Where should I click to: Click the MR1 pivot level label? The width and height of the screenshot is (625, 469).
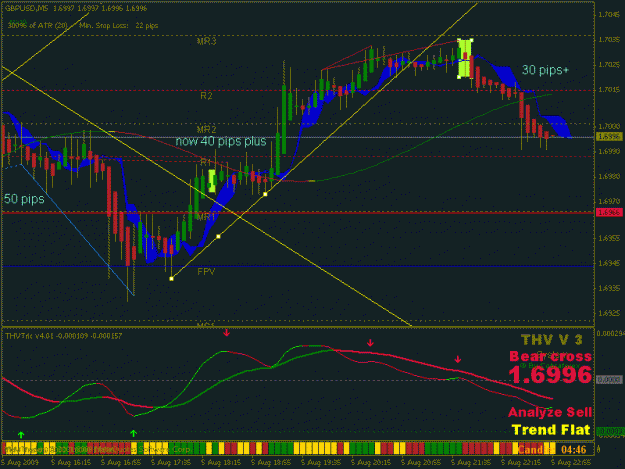click(206, 217)
